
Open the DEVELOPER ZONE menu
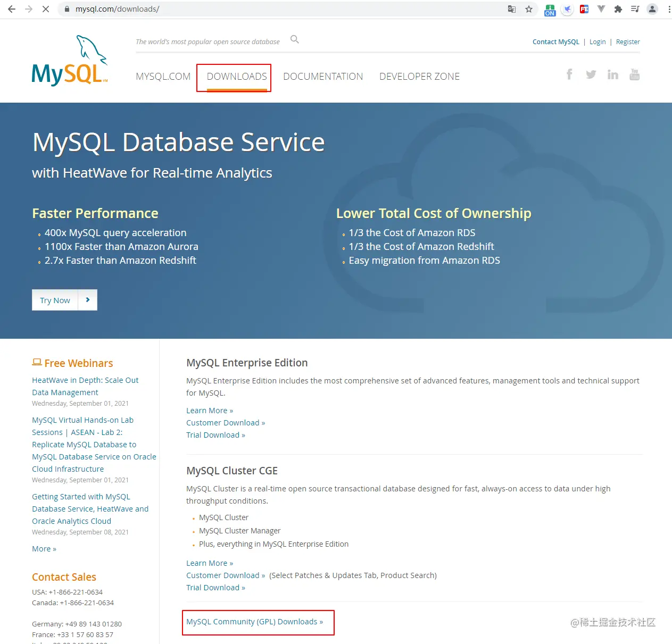419,76
